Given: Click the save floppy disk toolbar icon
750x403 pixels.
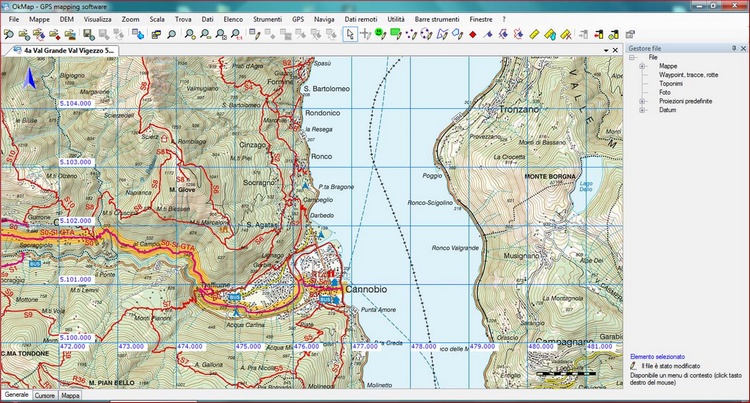Looking at the screenshot, I should pyautogui.click(x=89, y=34).
